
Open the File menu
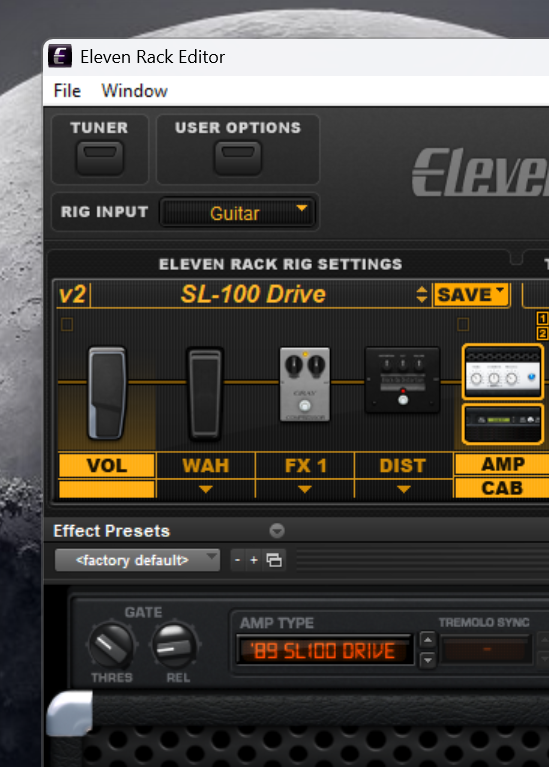[67, 91]
